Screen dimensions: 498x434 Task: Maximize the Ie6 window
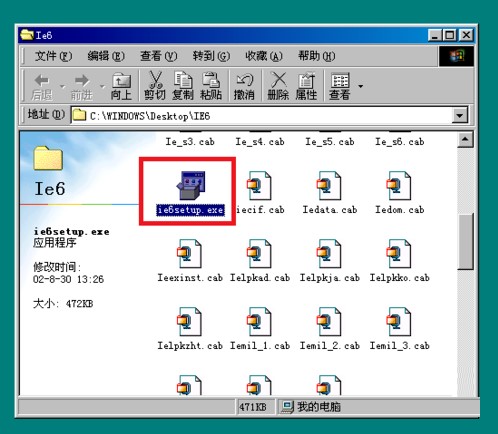(x=450, y=35)
